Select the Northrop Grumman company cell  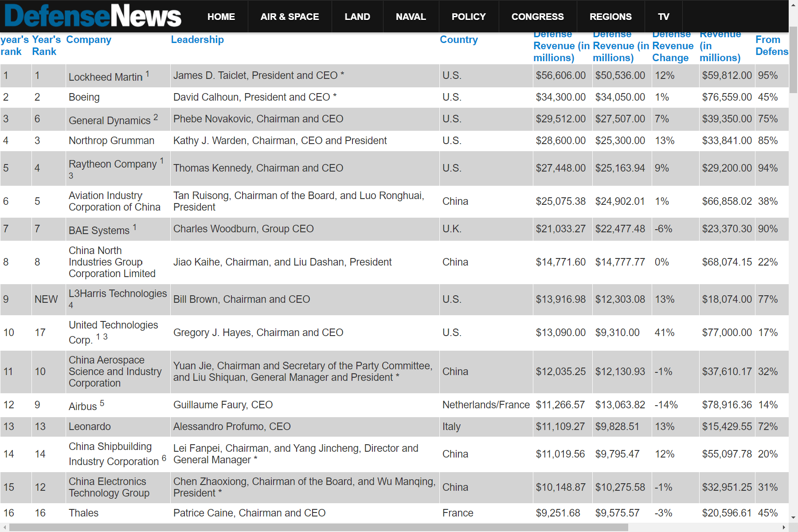pyautogui.click(x=118, y=141)
